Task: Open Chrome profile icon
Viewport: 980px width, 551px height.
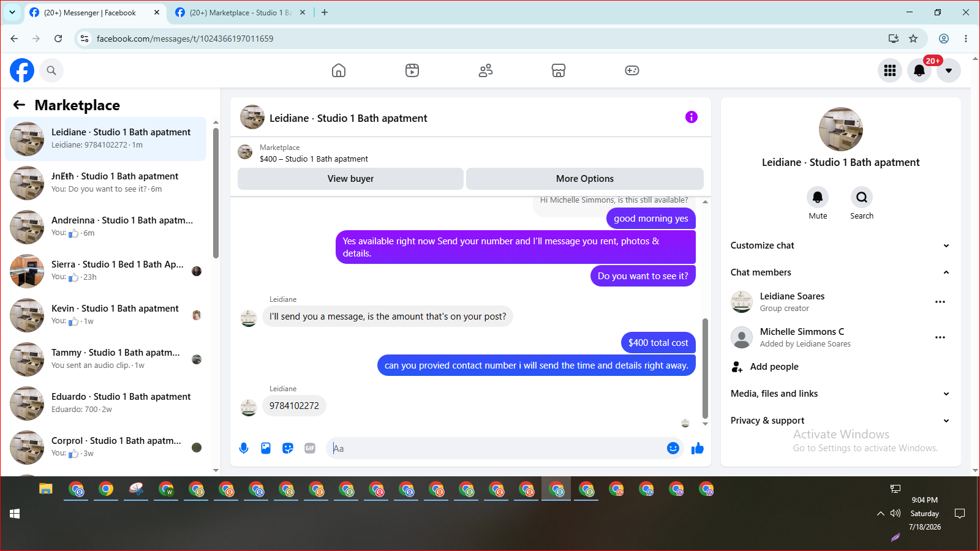Action: [x=944, y=39]
